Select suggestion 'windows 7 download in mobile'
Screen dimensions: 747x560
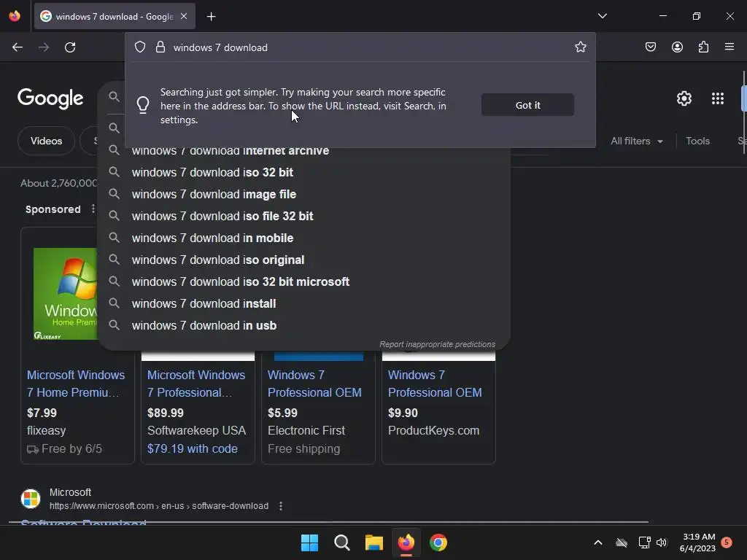303,238
